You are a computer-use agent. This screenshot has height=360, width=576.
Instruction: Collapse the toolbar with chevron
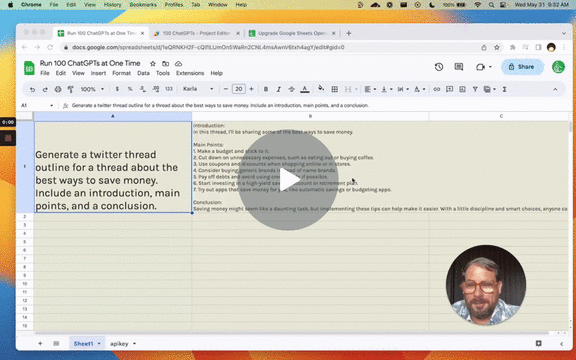[555, 89]
